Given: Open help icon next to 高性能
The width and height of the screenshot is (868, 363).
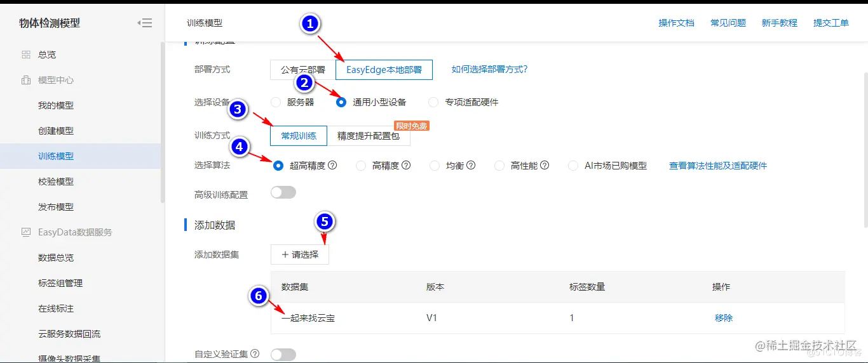Looking at the screenshot, I should pyautogui.click(x=545, y=166).
